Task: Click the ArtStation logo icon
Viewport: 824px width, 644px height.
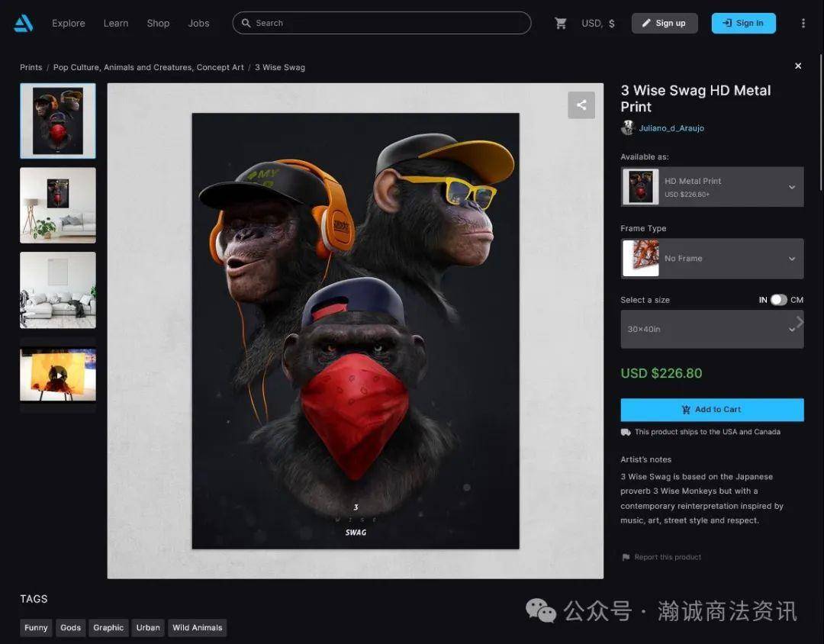Action: coord(24,24)
